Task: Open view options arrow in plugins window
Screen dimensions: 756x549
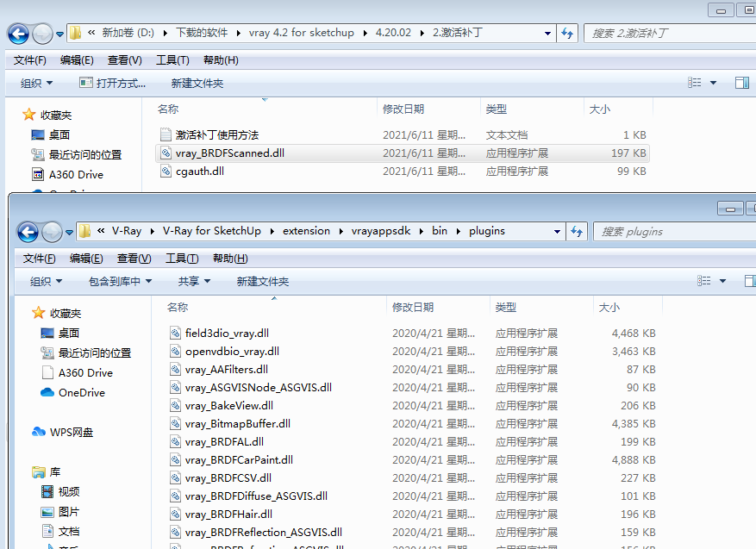Action: (x=722, y=281)
